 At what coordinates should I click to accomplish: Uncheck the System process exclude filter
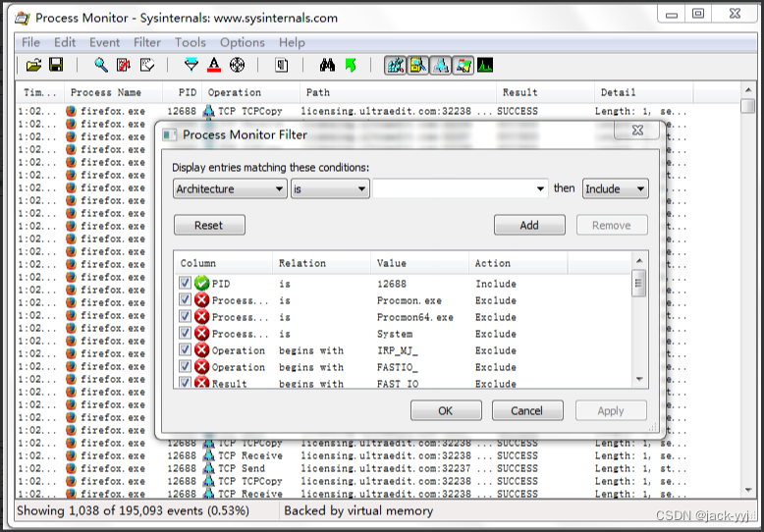point(185,333)
